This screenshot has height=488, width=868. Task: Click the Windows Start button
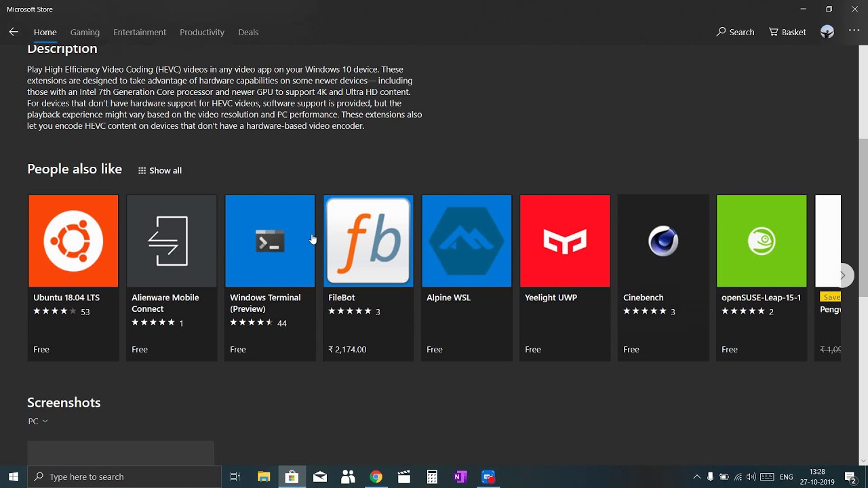(14, 476)
